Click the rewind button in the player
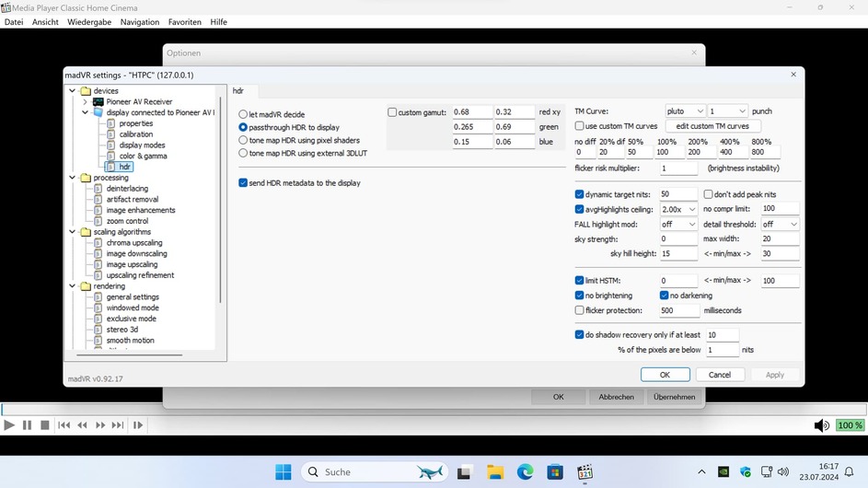This screenshot has width=868, height=488. pyautogui.click(x=82, y=424)
